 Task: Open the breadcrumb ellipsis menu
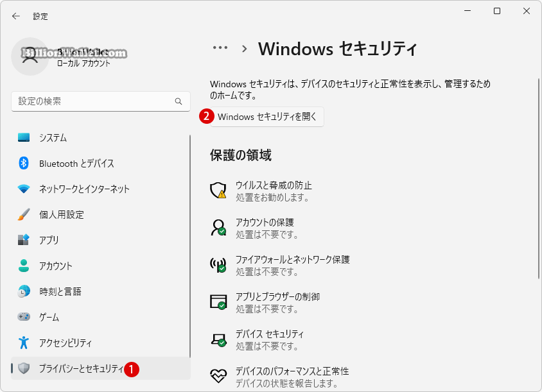[220, 48]
